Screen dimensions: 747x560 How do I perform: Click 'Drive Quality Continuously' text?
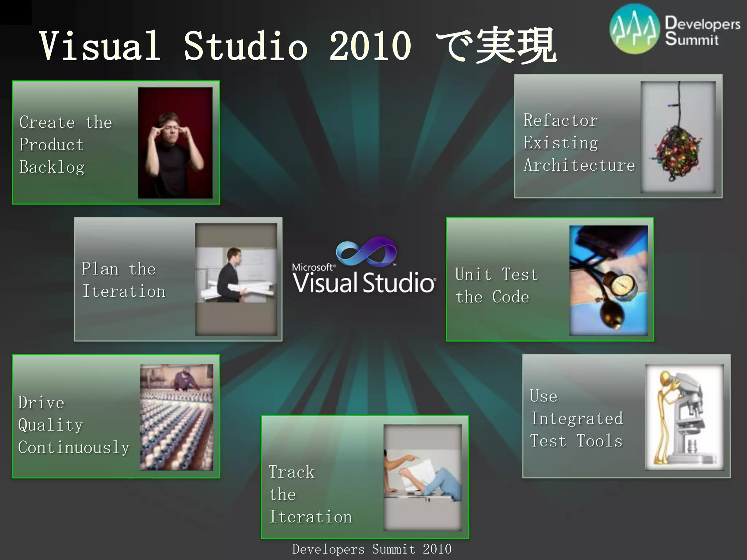[x=74, y=425]
